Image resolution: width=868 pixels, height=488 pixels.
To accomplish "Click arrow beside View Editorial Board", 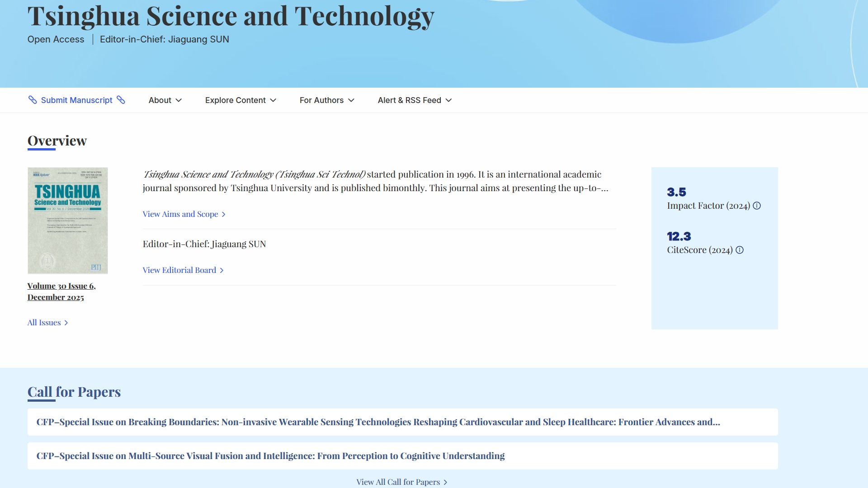I will [222, 270].
